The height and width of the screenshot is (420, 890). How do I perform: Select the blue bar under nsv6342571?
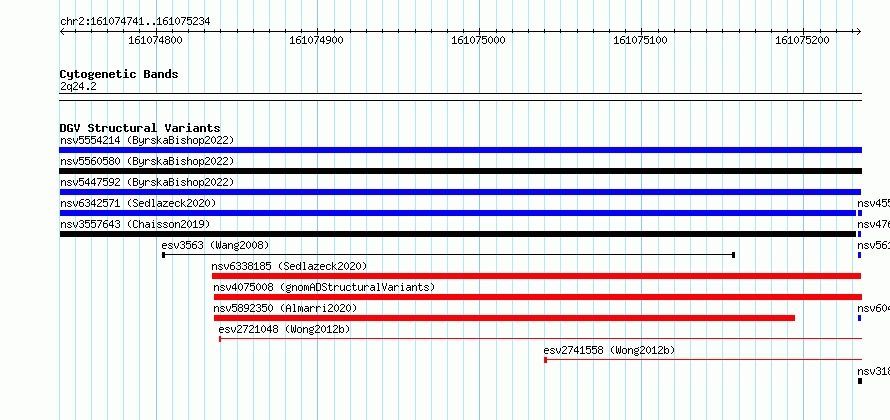pyautogui.click(x=457, y=213)
